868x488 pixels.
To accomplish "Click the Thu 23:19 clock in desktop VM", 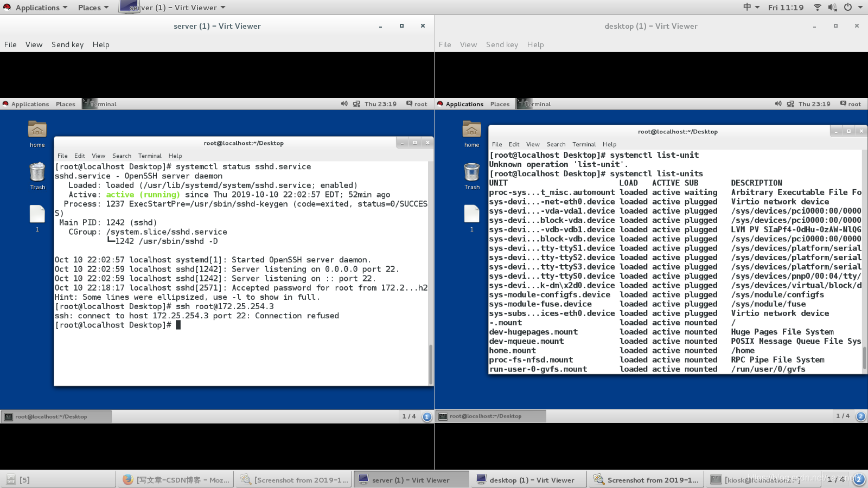I will [814, 104].
